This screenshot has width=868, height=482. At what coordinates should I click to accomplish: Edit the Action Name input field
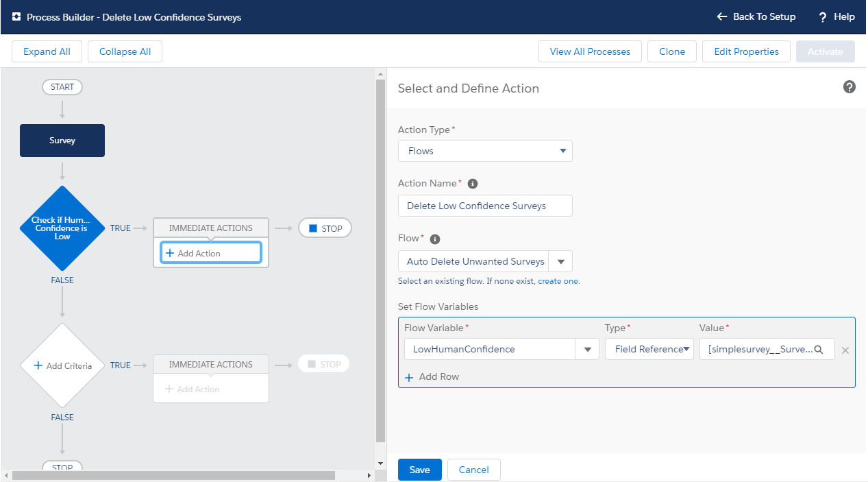[x=485, y=206]
